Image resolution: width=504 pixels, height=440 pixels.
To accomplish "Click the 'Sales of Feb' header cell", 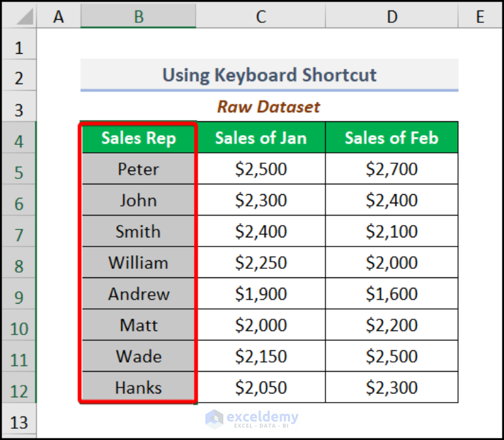I will coord(392,138).
